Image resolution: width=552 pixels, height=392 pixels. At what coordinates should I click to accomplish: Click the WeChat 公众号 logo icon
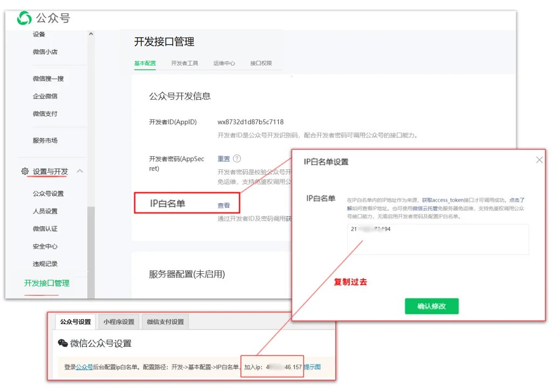click(x=24, y=18)
